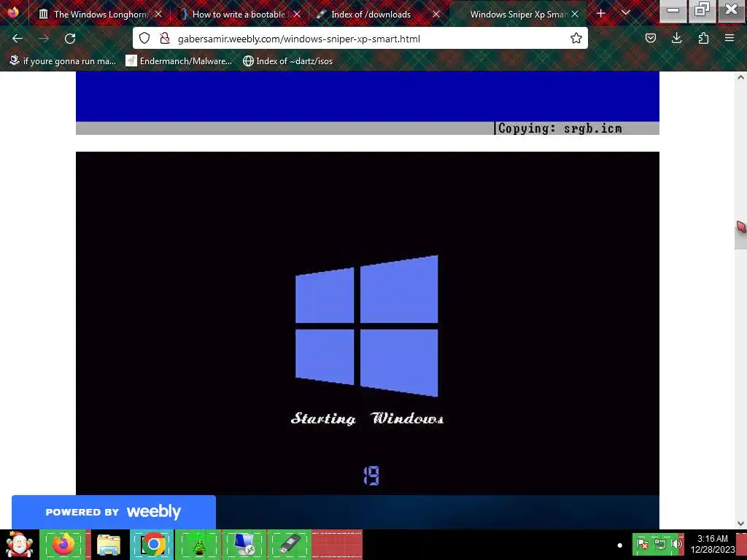
Task: Open the remote desktop monitor taskbar icon
Action: click(244, 545)
